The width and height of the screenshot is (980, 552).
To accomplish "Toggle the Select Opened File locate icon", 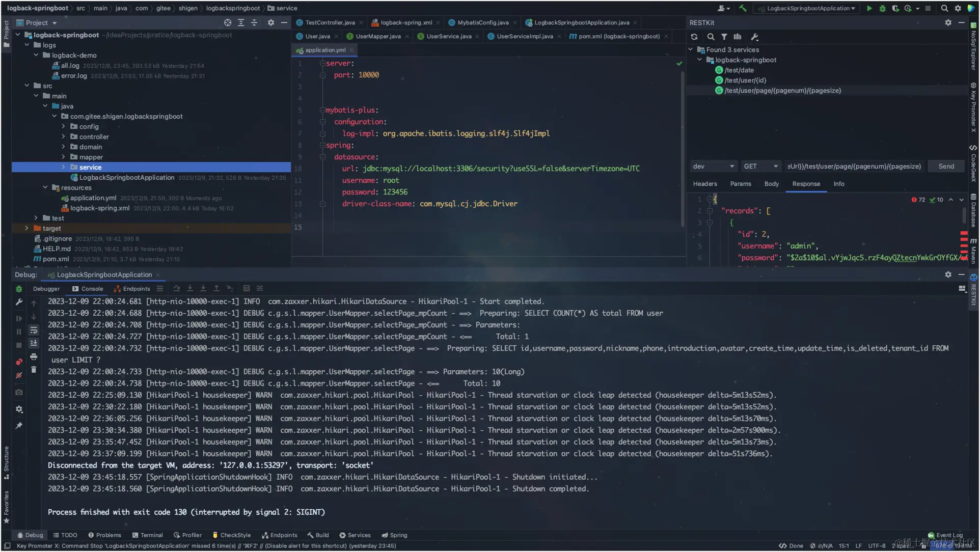I will tap(228, 22).
